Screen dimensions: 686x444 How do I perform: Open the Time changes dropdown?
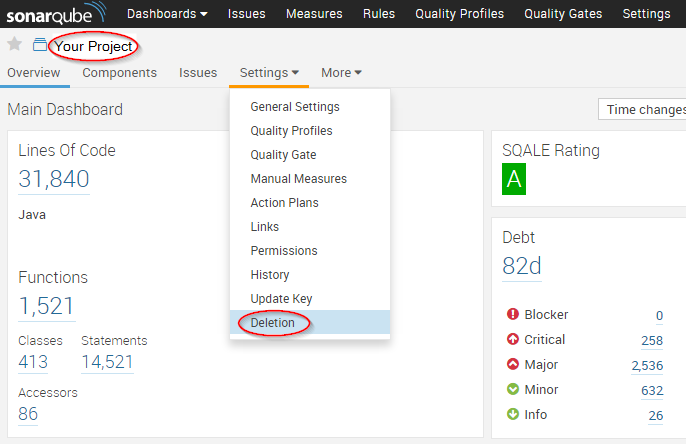(642, 109)
